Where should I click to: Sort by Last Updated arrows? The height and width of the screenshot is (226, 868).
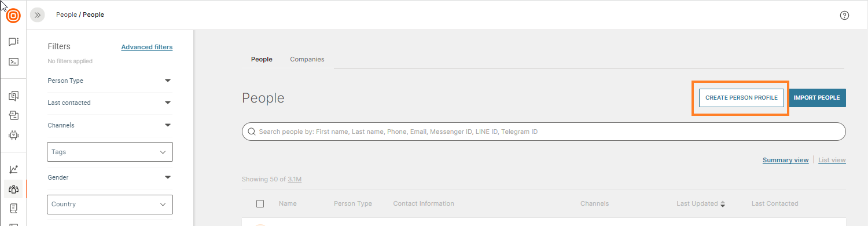tap(722, 204)
